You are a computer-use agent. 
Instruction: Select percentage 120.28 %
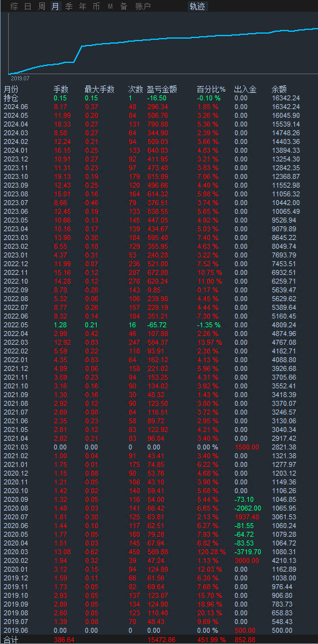pos(211,551)
